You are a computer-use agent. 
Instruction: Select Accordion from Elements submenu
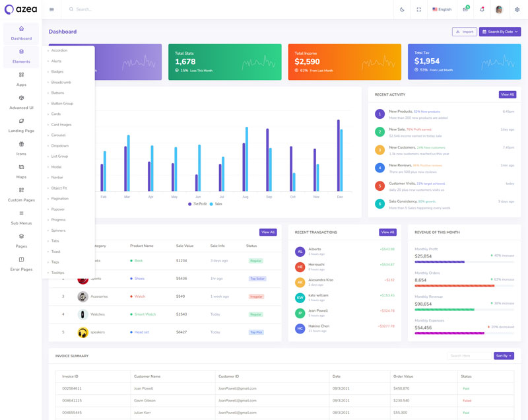[59, 51]
